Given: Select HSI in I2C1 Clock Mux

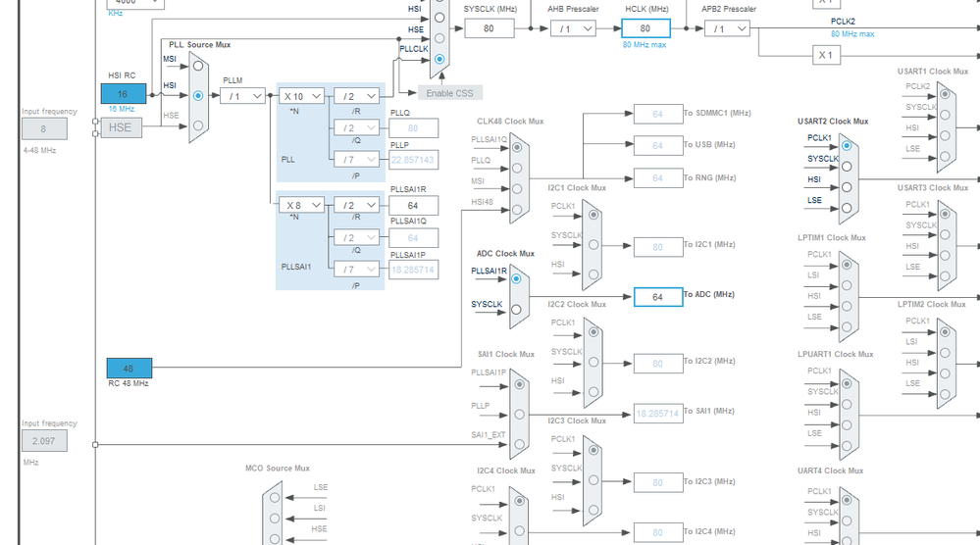Looking at the screenshot, I should pyautogui.click(x=593, y=274).
